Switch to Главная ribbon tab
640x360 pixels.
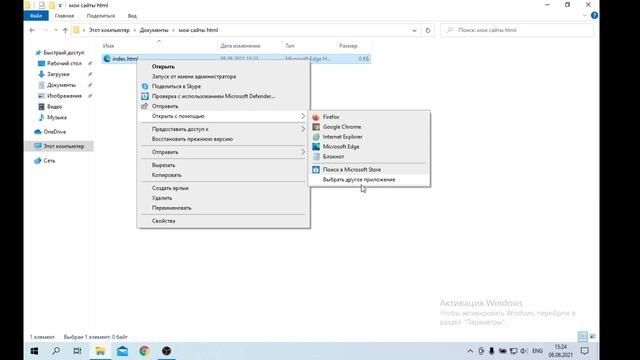point(64,16)
